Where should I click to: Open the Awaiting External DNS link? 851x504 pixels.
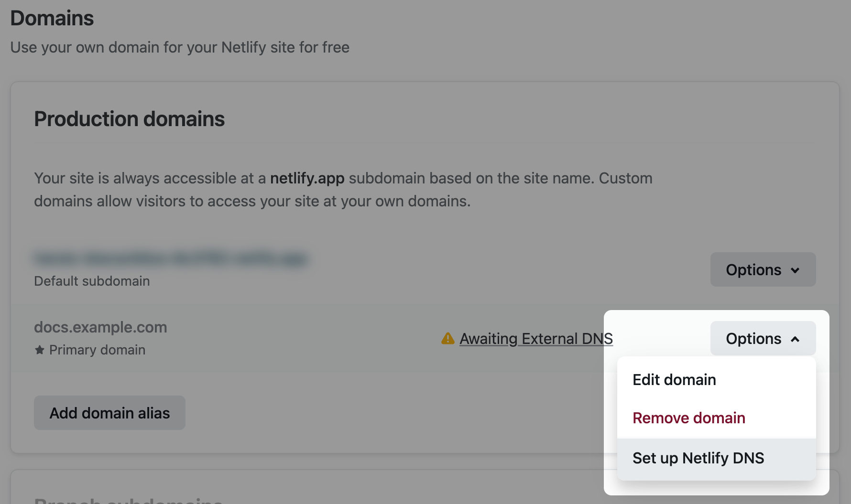(536, 339)
